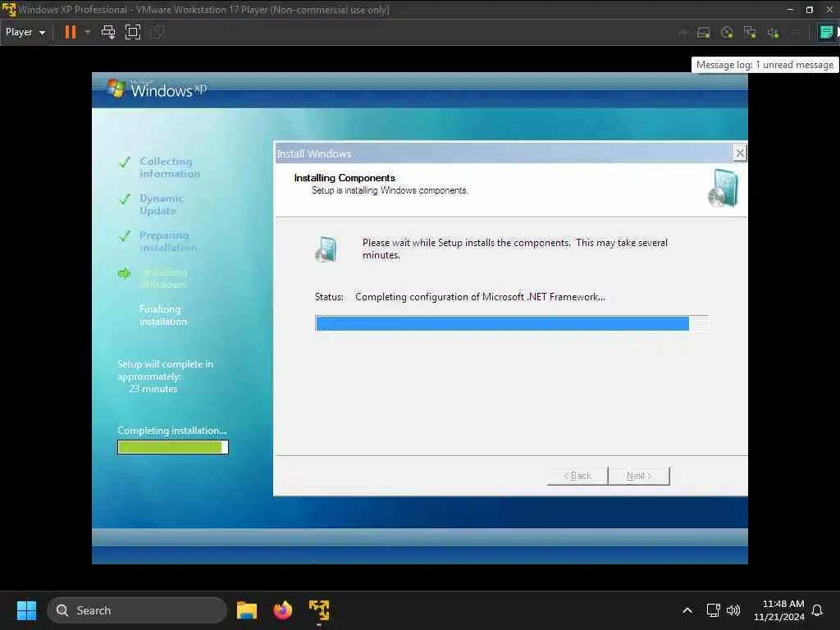Click the Collecting information step

click(170, 167)
